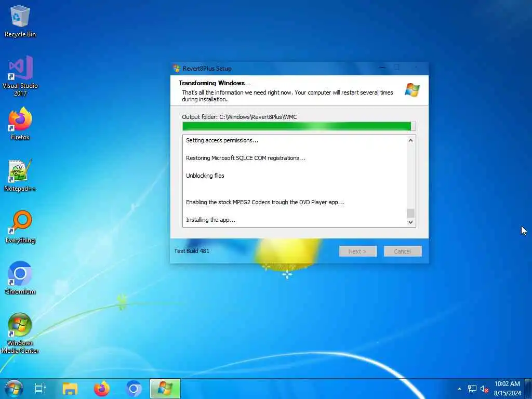
Task: Click the Cancel button in setup
Action: [403, 251]
